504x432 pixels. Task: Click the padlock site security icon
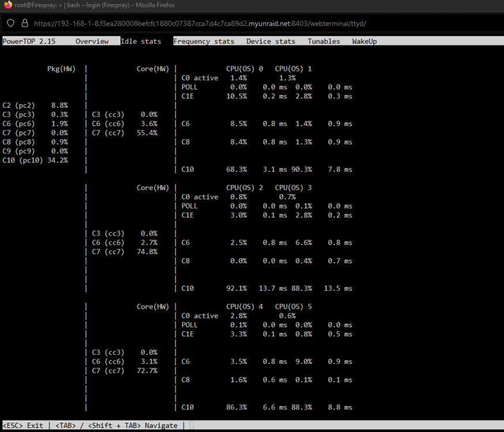tap(25, 23)
